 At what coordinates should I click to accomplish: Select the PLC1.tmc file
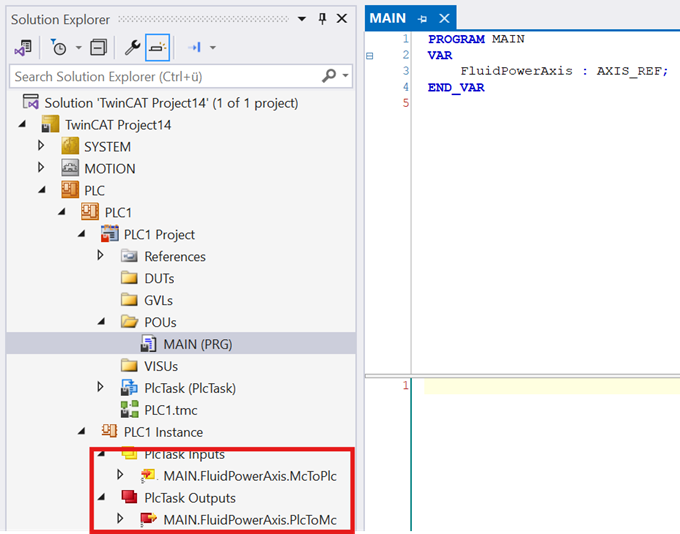point(170,410)
